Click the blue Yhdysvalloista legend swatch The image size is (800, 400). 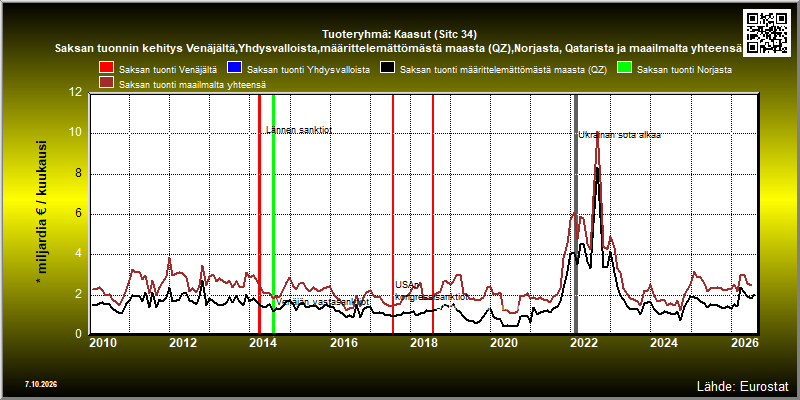(x=234, y=69)
